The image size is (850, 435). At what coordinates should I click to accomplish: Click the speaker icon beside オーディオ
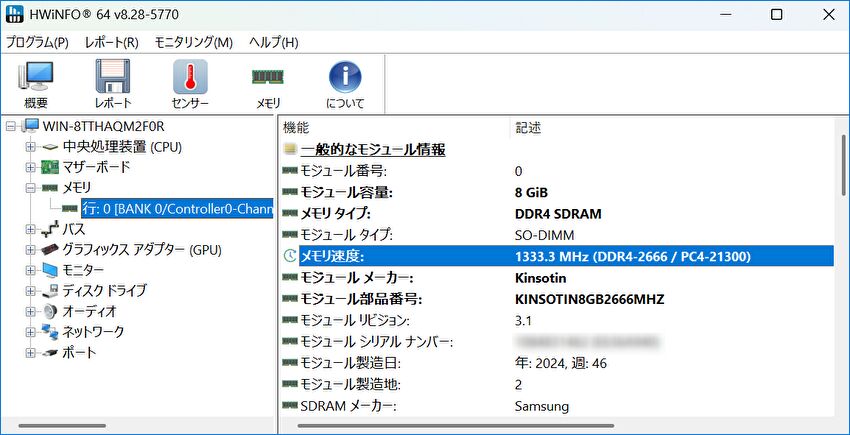pyautogui.click(x=50, y=311)
